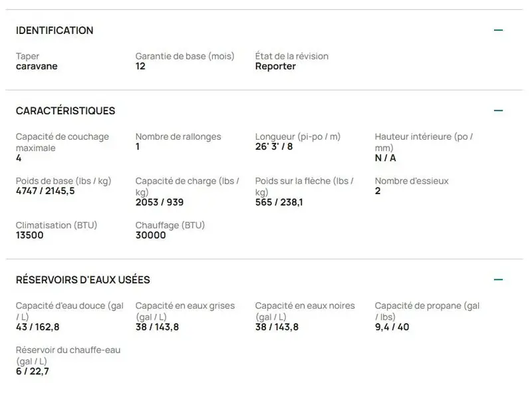
Task: Click the Garantie de base value 12
Action: click(140, 66)
